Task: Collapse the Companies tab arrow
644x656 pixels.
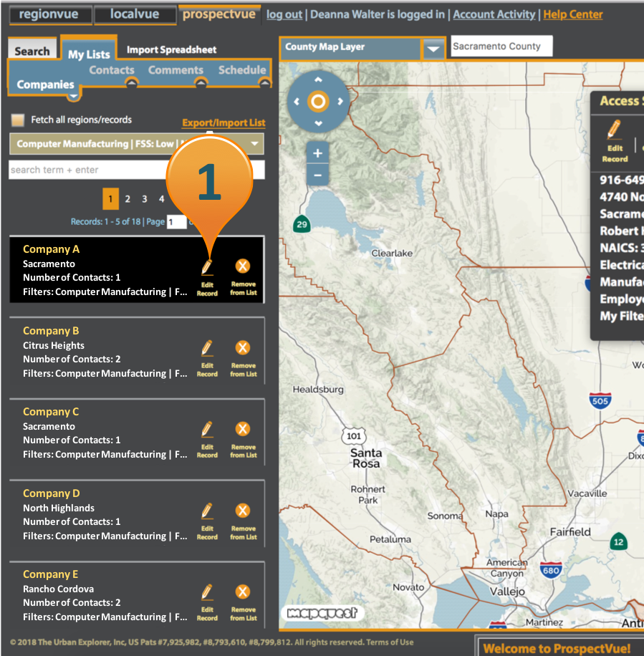Action: coord(74,97)
